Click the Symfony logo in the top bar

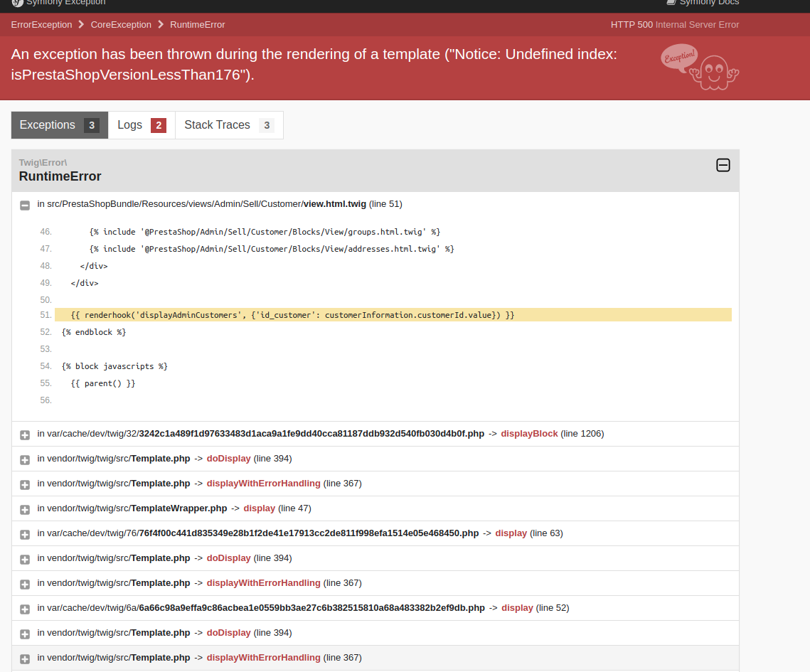tap(17, 4)
